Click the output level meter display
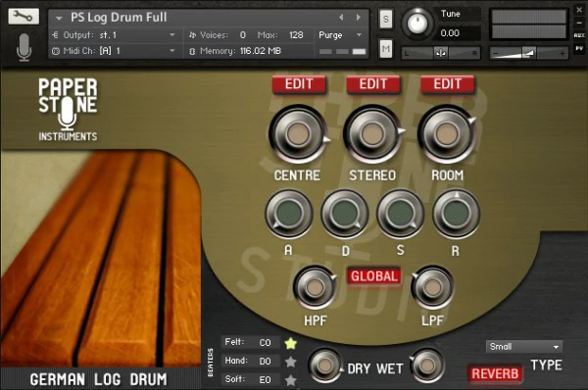 pos(529,24)
